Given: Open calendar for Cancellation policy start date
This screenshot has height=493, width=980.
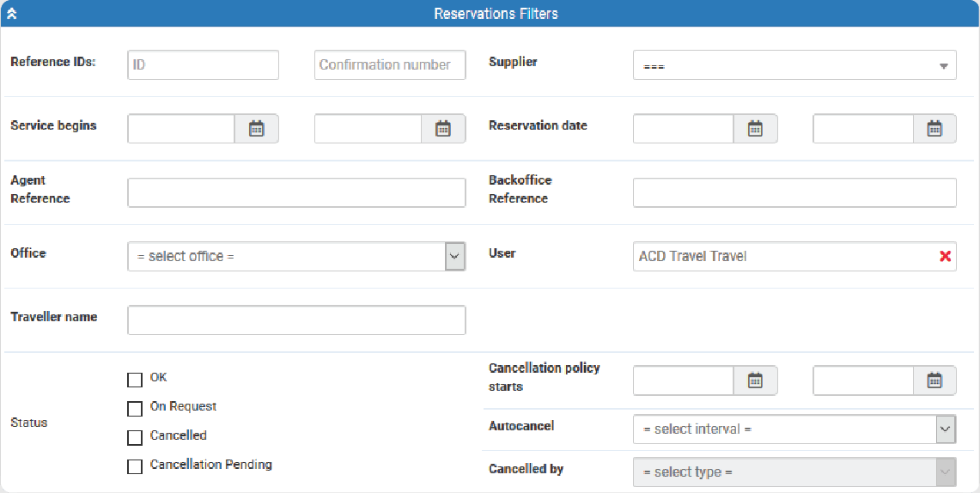Looking at the screenshot, I should [755, 380].
